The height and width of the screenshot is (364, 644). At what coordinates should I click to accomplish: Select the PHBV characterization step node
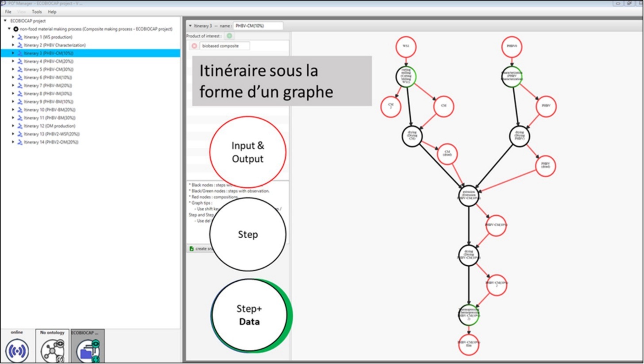512,76
